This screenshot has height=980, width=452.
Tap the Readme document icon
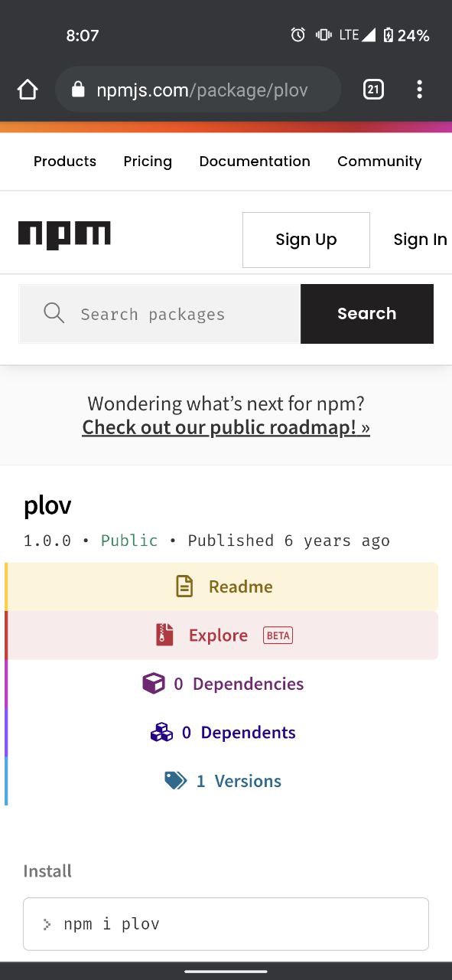click(184, 586)
